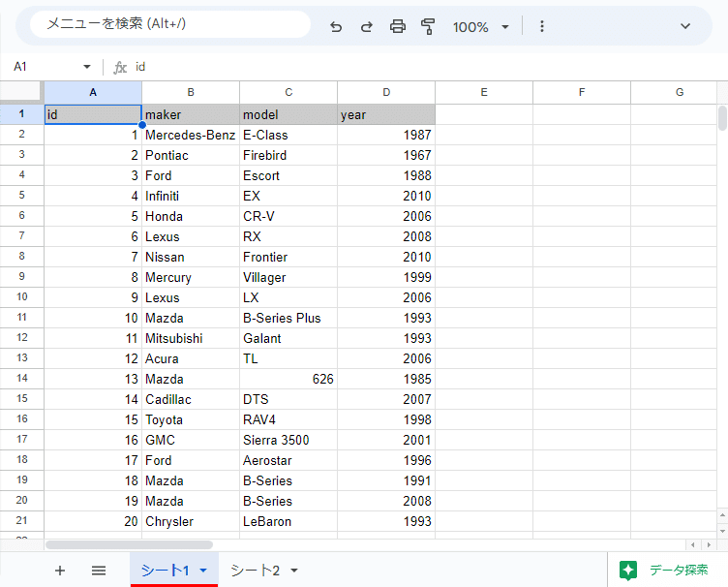Viewport: 728px width, 587px height.
Task: Click the horizontal scrollbar thumb
Action: pyautogui.click(x=129, y=544)
